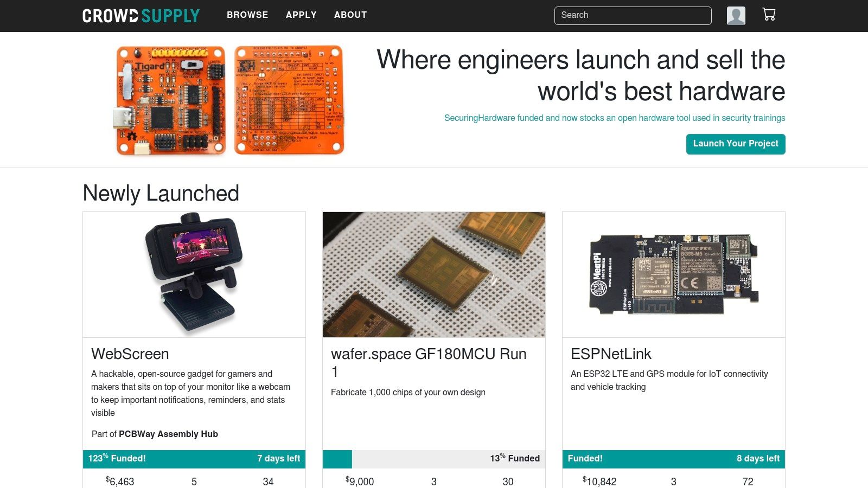Screen dimensions: 868x488
Task: Click wafer.space's 30 backers count
Action: click(x=508, y=481)
